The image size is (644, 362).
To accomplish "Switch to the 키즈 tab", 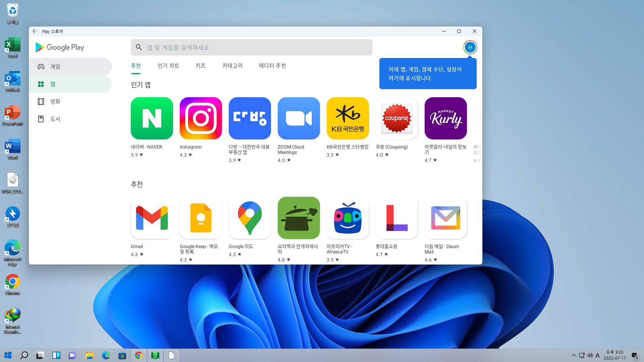I will pyautogui.click(x=201, y=66).
